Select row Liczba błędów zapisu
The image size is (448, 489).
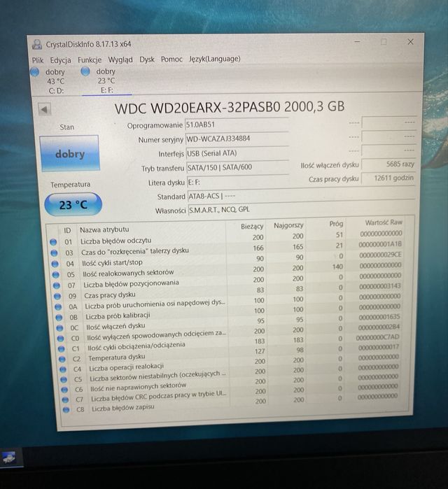click(233, 403)
